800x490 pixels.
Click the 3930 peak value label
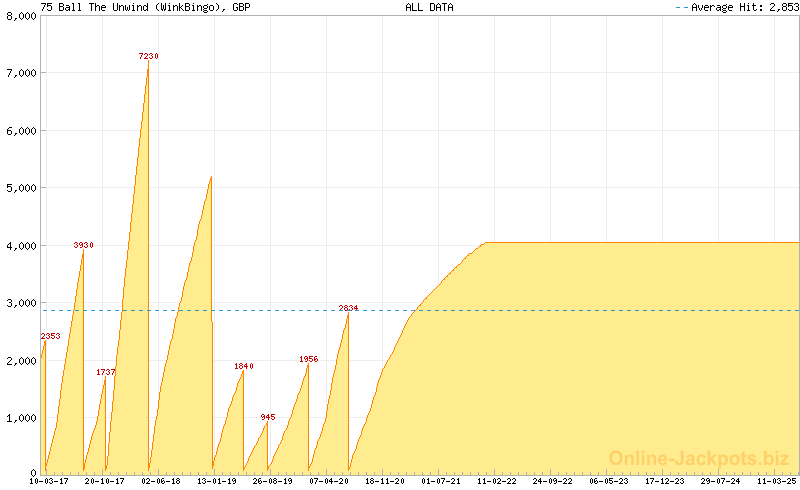click(83, 245)
